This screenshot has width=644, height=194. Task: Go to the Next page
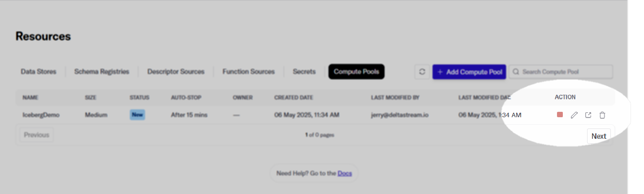pyautogui.click(x=599, y=136)
